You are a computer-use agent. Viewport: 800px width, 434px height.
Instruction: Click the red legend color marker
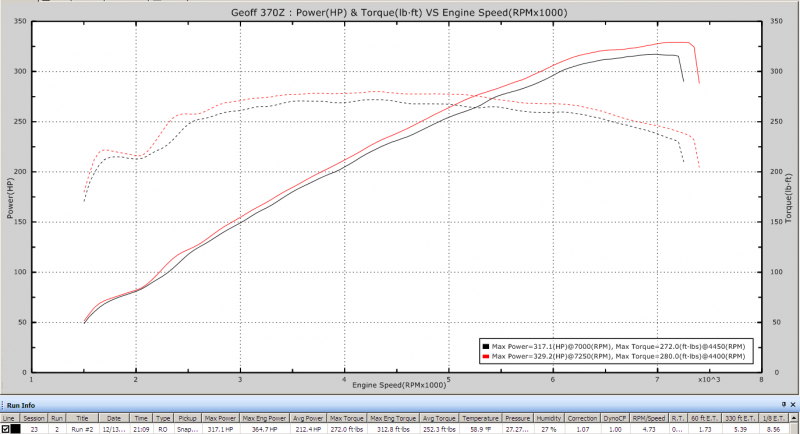486,356
